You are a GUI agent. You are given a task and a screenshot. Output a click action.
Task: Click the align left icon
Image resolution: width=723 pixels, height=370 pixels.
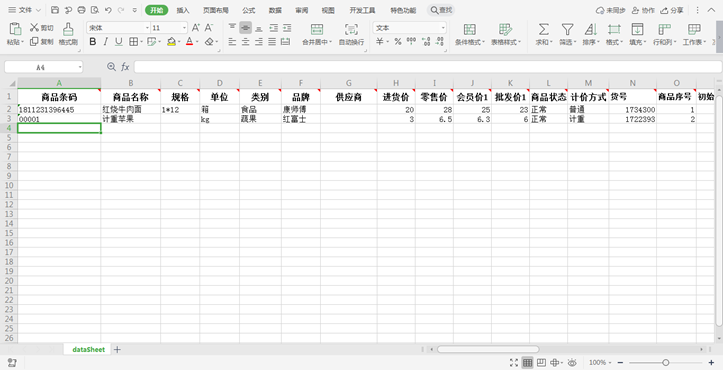(x=232, y=42)
